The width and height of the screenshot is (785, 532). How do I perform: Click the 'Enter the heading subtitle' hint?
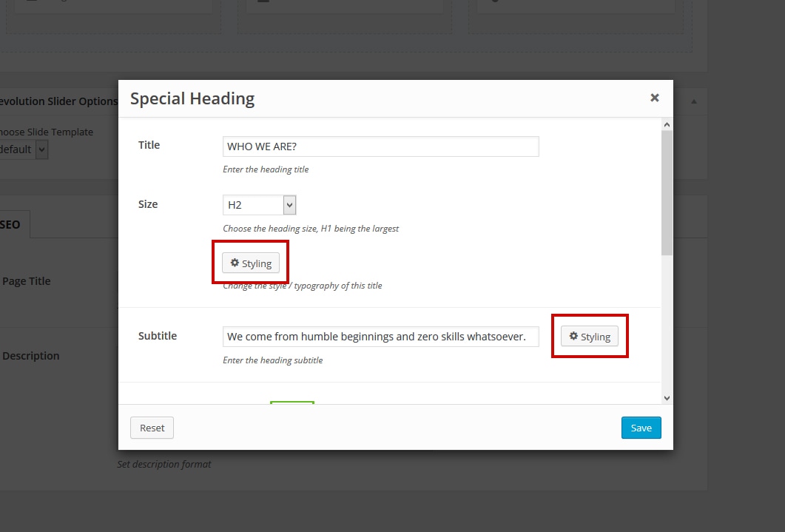272,360
